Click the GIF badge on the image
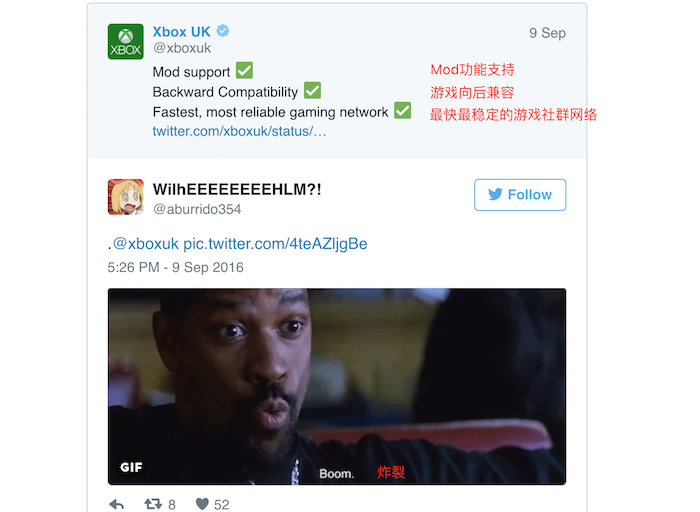This screenshot has width=700, height=512. click(x=131, y=467)
